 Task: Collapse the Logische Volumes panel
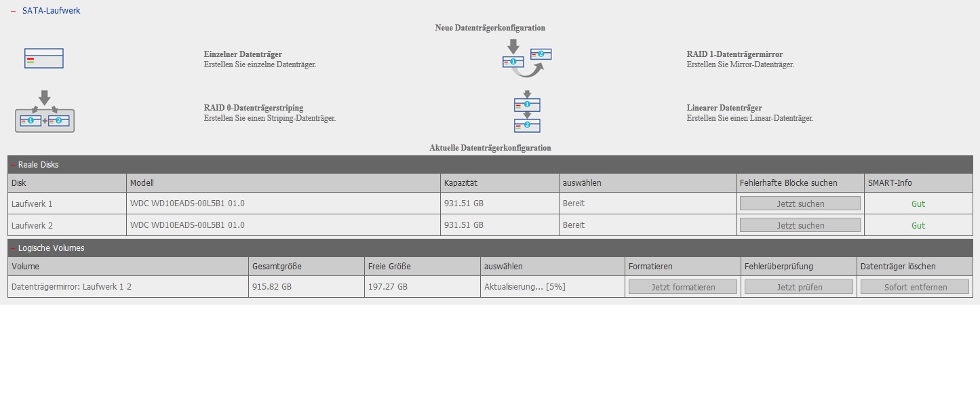tap(13, 248)
